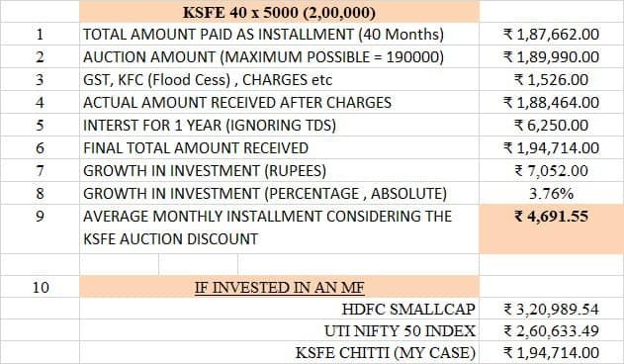624x364 pixels.
Task: Click the ₹1,526.00 charges value cell
Action: tap(551, 79)
